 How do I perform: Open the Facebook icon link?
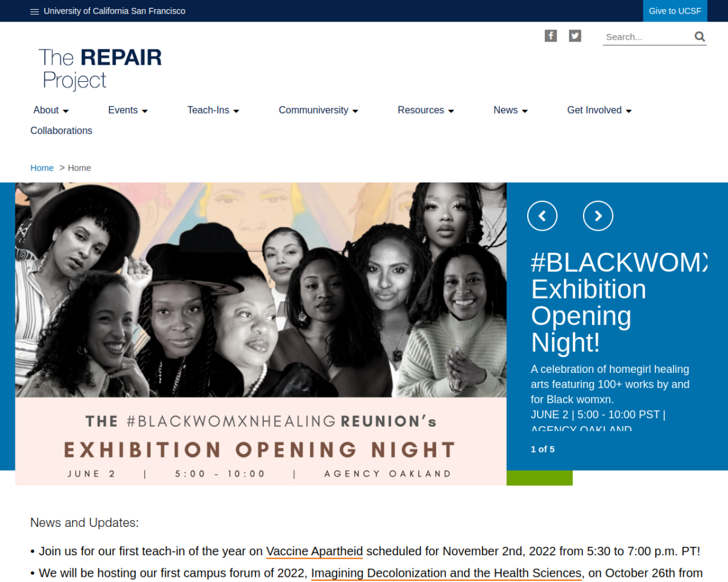(551, 36)
